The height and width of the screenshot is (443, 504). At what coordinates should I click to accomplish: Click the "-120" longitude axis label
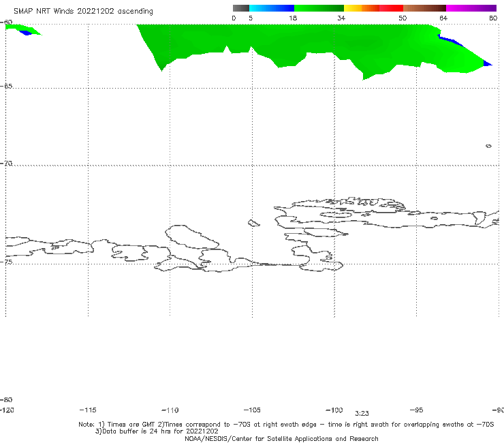pos(7,410)
